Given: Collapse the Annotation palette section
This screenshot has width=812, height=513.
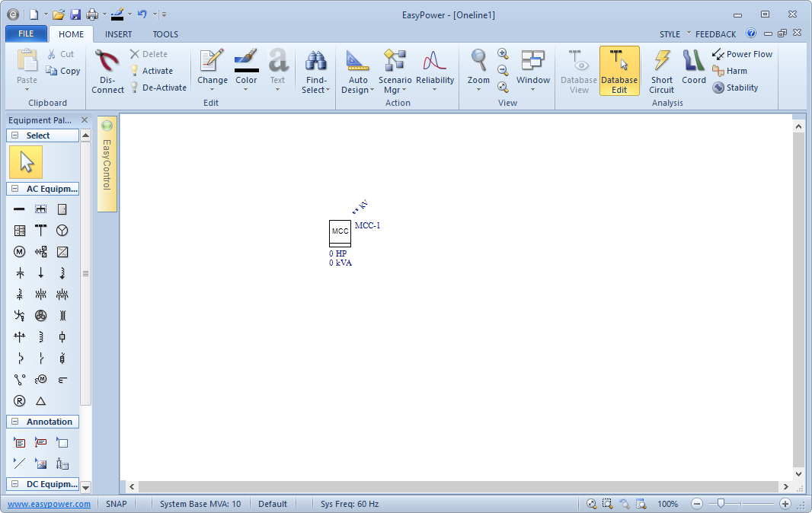Looking at the screenshot, I should pos(15,422).
